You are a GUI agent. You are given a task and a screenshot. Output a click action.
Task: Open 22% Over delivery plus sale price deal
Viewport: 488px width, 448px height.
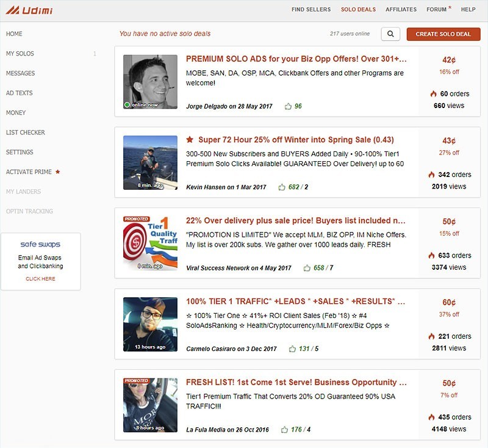click(295, 220)
